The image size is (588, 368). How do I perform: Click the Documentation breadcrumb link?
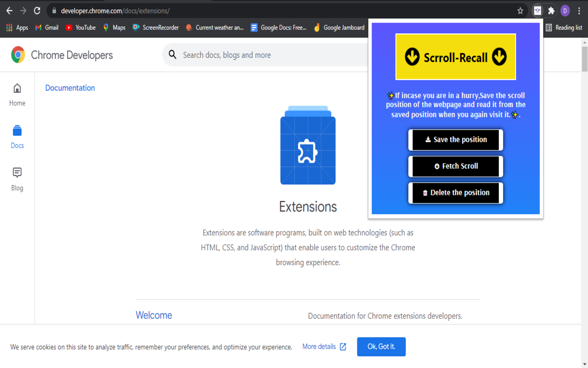tap(70, 88)
